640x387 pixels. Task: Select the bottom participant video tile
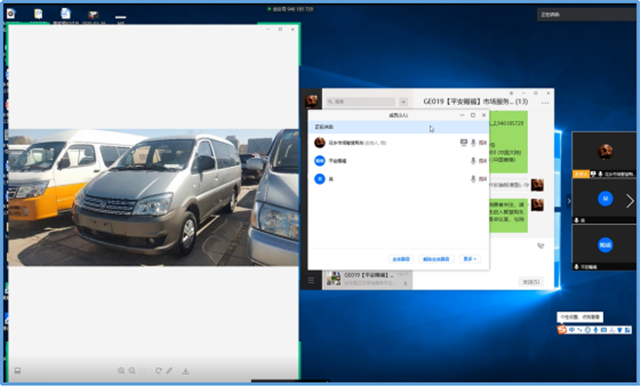[604, 247]
